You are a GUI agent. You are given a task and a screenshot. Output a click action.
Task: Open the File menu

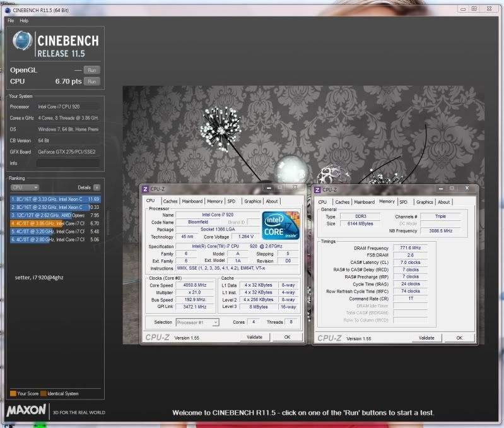click(11, 21)
